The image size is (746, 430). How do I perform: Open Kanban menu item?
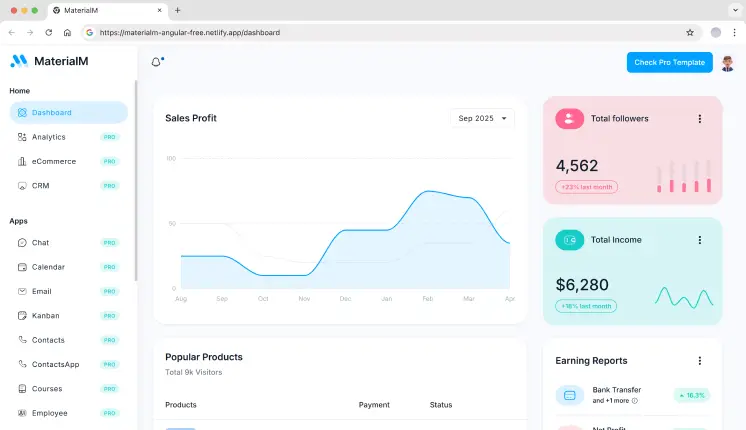[69, 315]
